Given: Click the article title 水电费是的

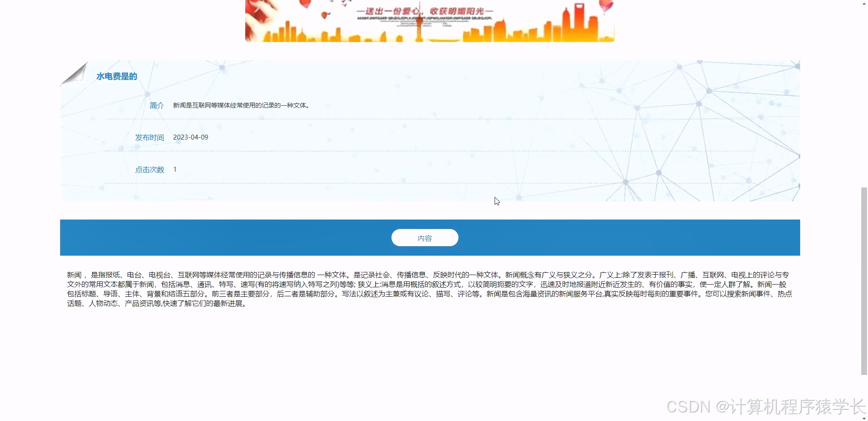Looking at the screenshot, I should click(x=116, y=76).
